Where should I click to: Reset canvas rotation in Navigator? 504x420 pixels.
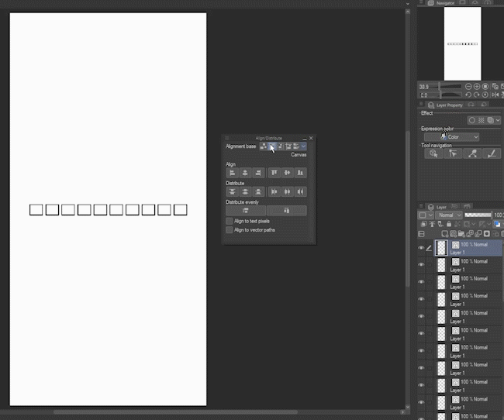(485, 95)
